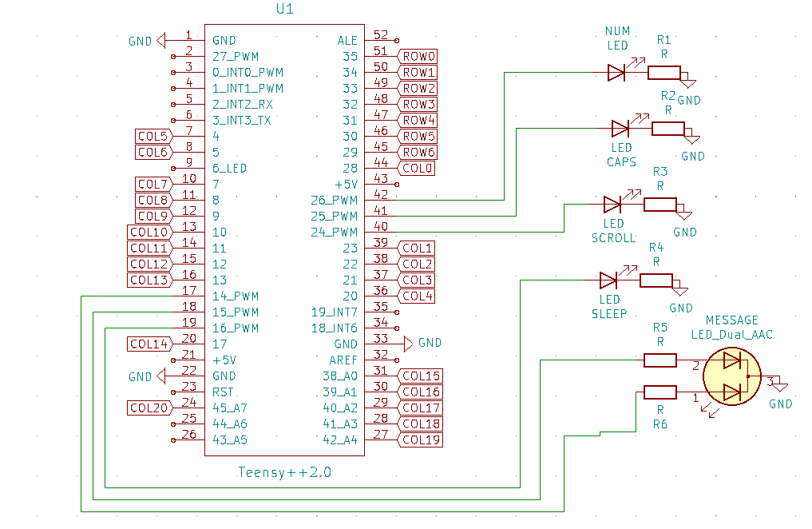The image size is (812, 529).
Task: Click the COL20 net label
Action: pos(149,408)
